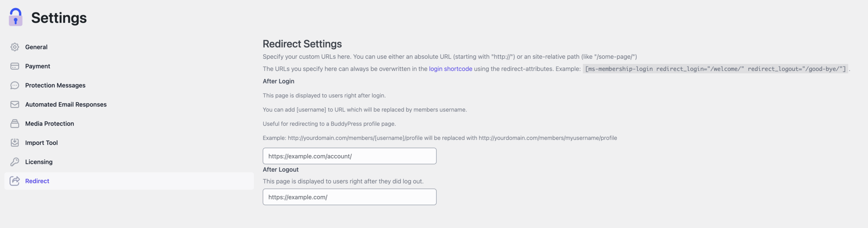
Task: Click the key icon next to Licensing
Action: click(15, 161)
